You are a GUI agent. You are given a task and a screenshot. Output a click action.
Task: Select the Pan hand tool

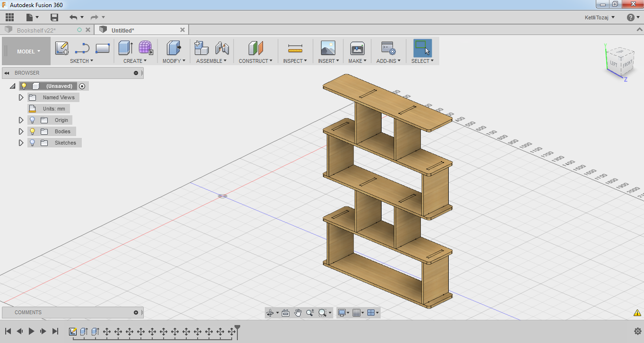(298, 312)
